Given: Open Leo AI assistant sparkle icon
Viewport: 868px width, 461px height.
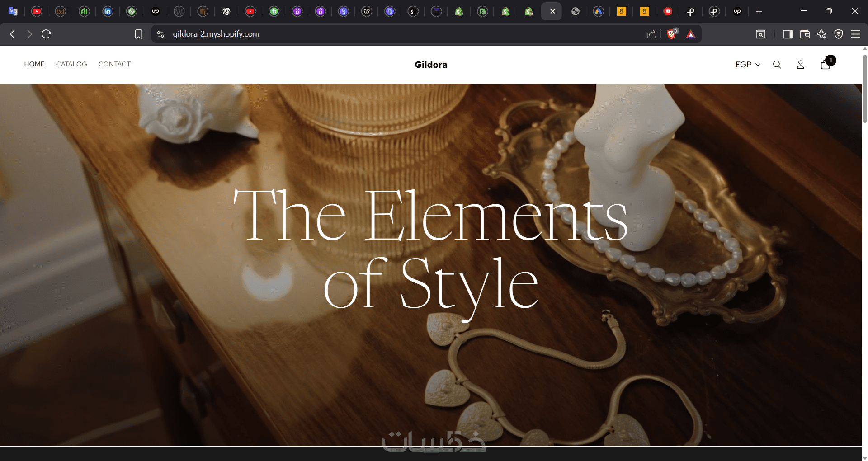Looking at the screenshot, I should (821, 34).
